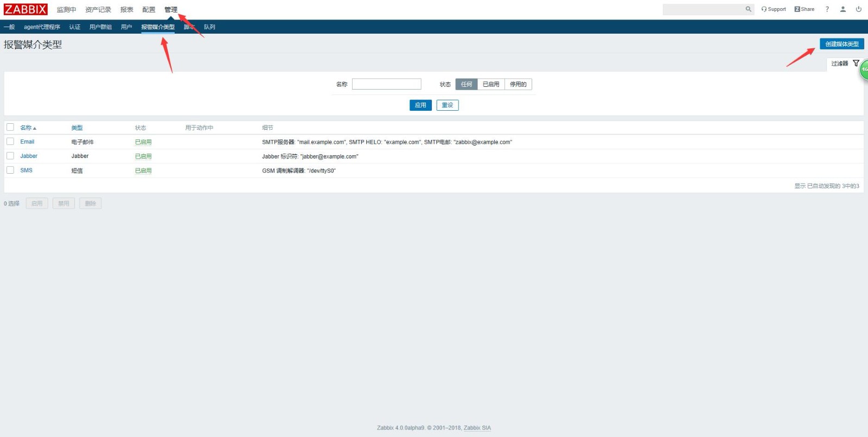Screen dimensions: 868x437
Task: Click the search magnifier icon
Action: tap(748, 9)
